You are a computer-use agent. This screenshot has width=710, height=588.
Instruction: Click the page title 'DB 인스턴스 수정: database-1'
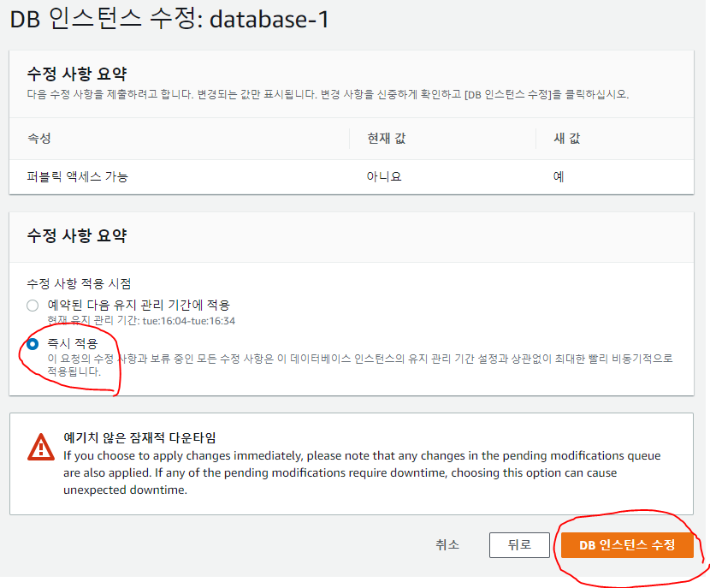pyautogui.click(x=169, y=19)
